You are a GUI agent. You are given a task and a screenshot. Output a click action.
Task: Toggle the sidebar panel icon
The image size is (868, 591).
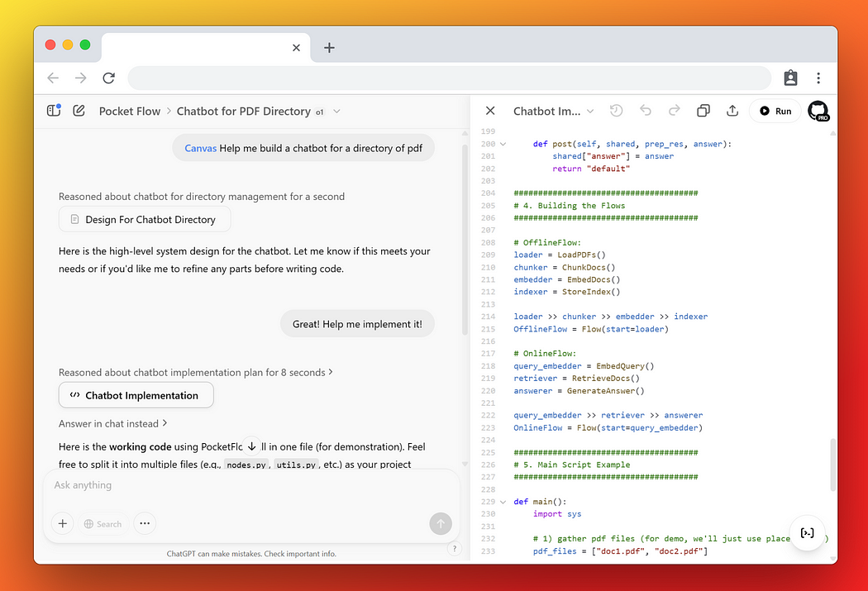coord(54,111)
